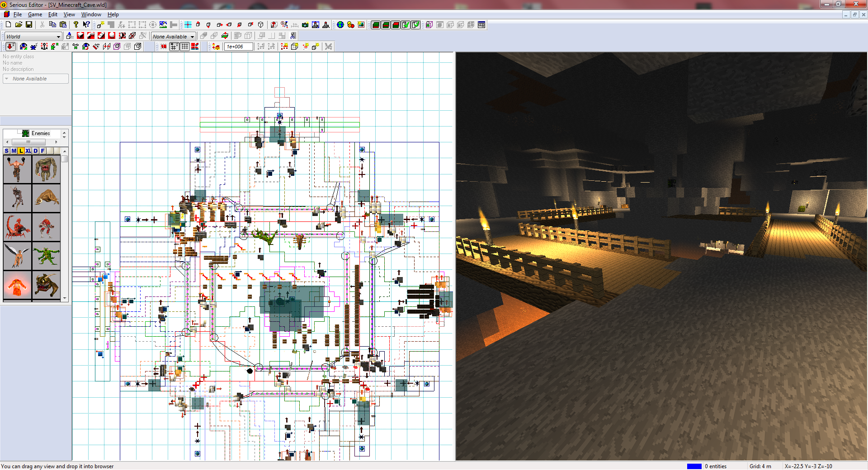The height and width of the screenshot is (470, 868).
Task: Toggle the second checkmark page button
Action: [x=415, y=25]
